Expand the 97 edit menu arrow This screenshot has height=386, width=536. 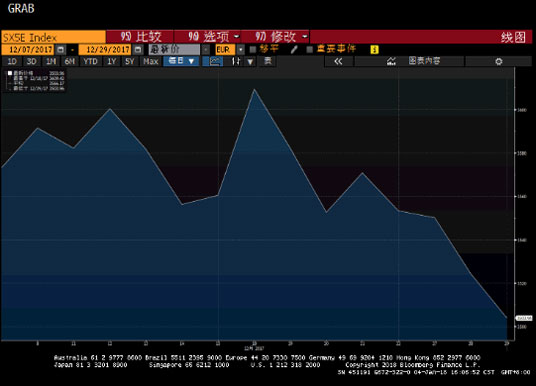[x=304, y=36]
